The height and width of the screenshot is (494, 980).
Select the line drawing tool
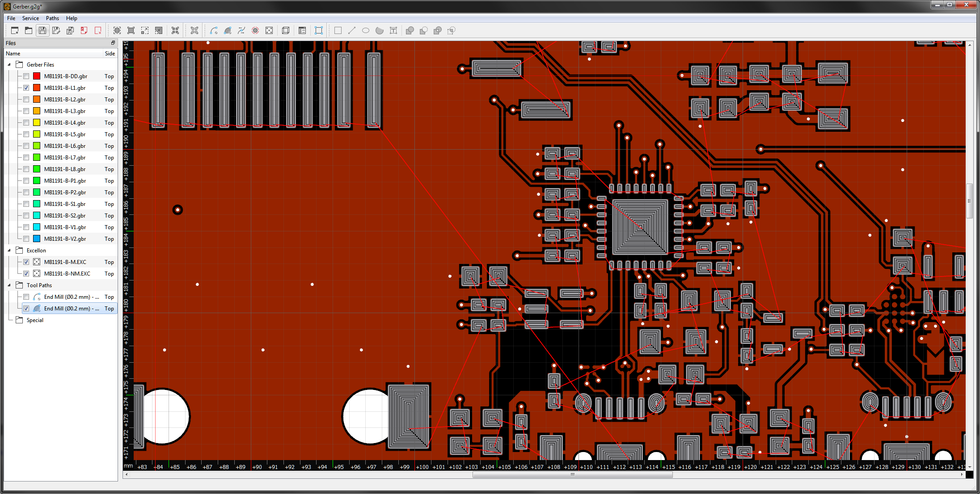click(352, 30)
